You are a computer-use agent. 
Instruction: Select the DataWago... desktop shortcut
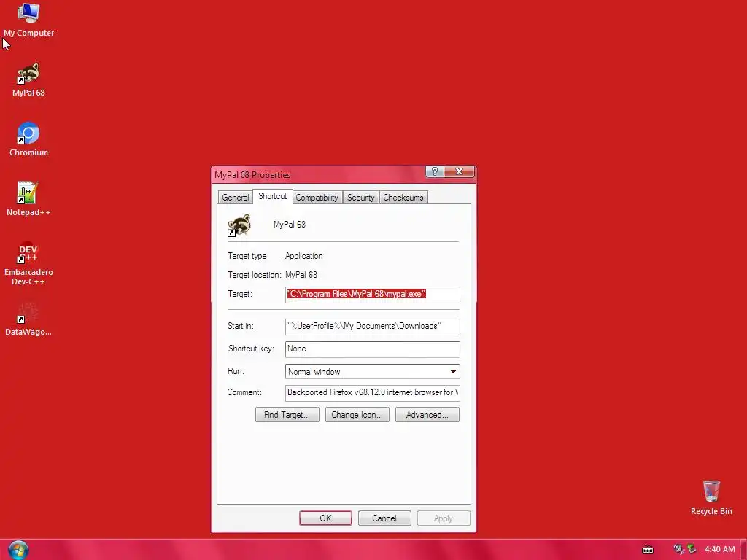click(28, 319)
